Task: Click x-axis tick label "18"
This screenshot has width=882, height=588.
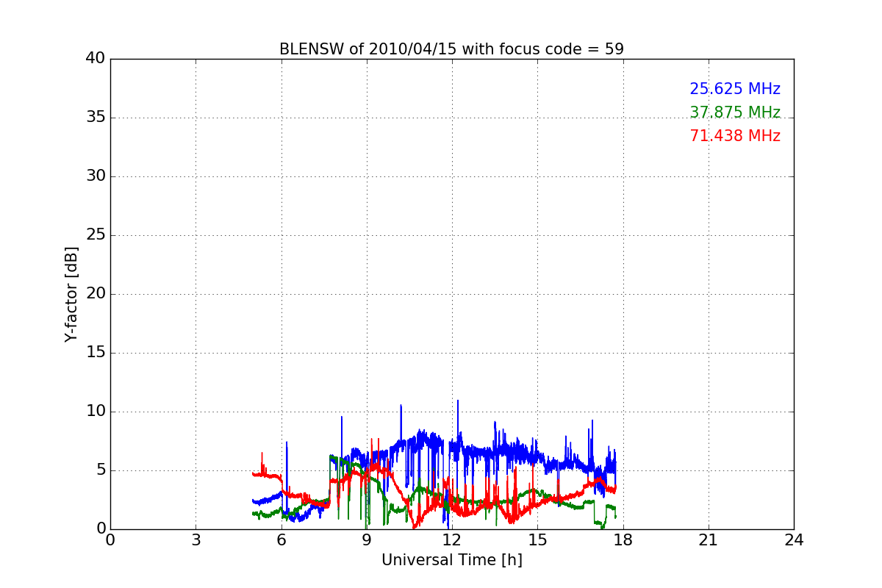Action: [x=623, y=539]
